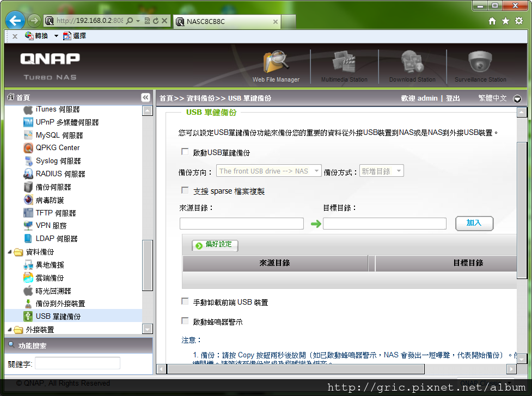Open Download Station icon
Viewport: 532px width, 396px height.
pos(412,66)
